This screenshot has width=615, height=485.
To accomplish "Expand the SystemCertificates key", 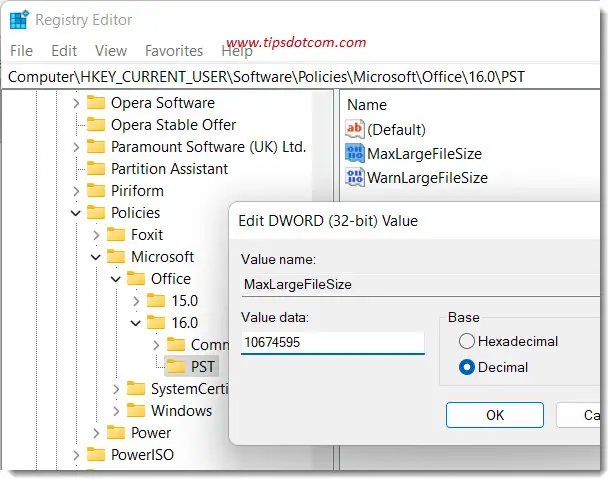I will point(116,389).
